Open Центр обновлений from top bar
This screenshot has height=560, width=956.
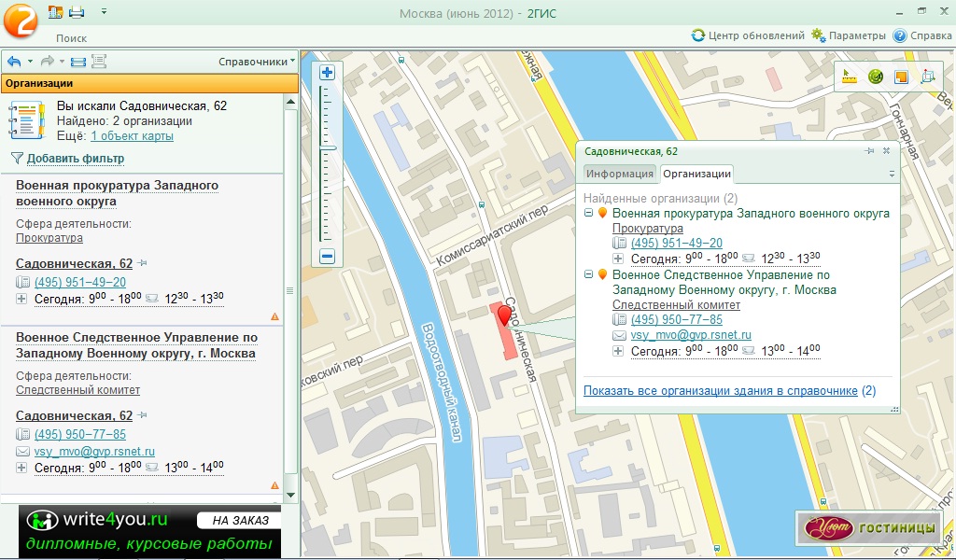pyautogui.click(x=748, y=35)
